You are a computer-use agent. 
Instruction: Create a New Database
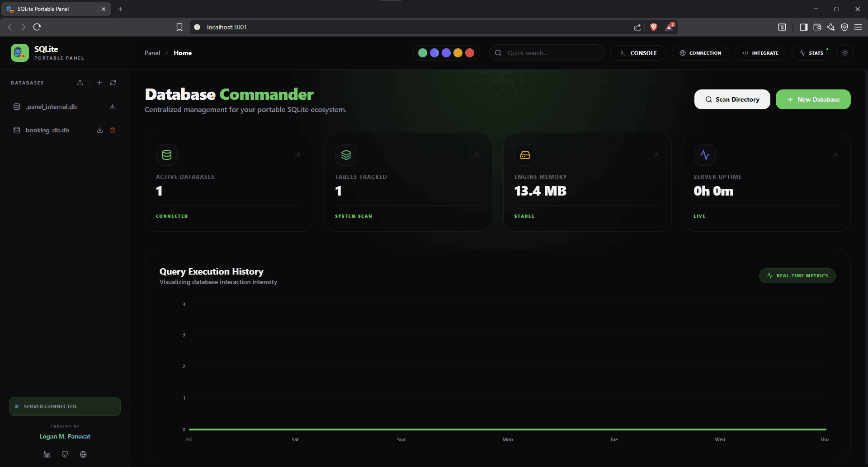tap(813, 99)
